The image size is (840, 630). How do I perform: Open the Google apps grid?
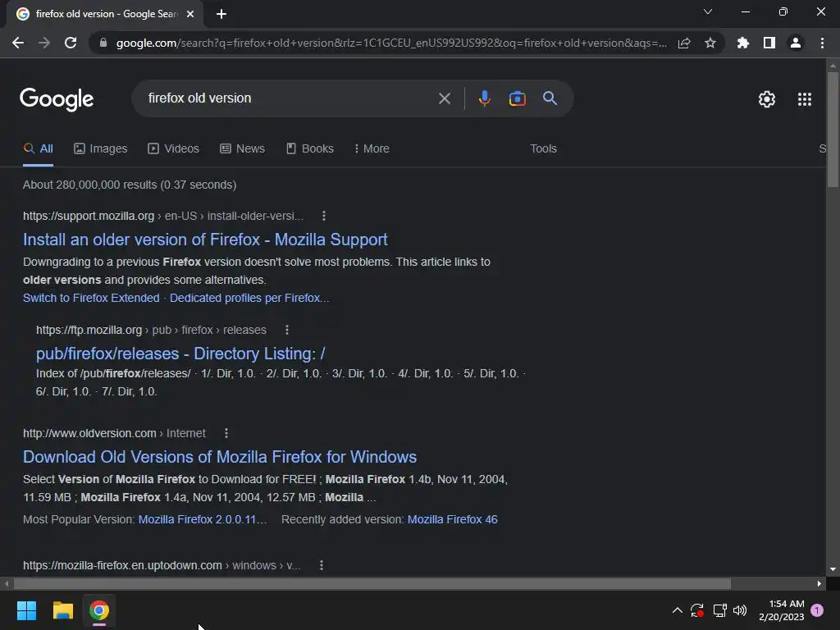click(804, 99)
